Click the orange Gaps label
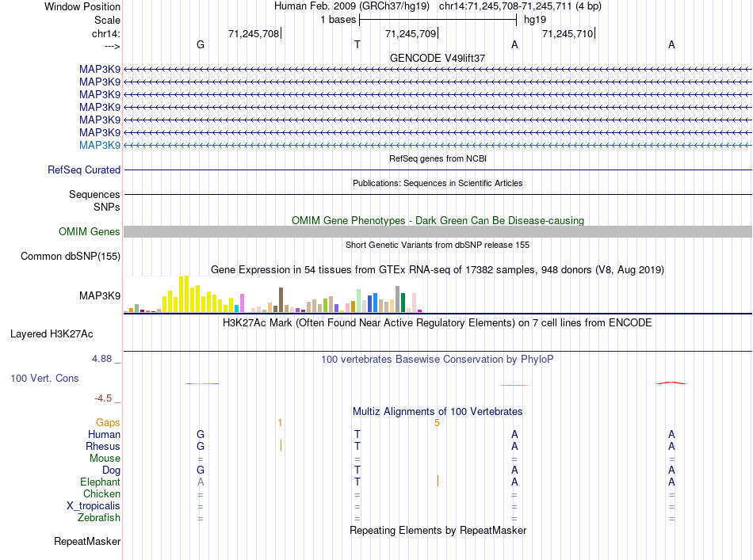This screenshot has height=560, width=753. (x=108, y=422)
